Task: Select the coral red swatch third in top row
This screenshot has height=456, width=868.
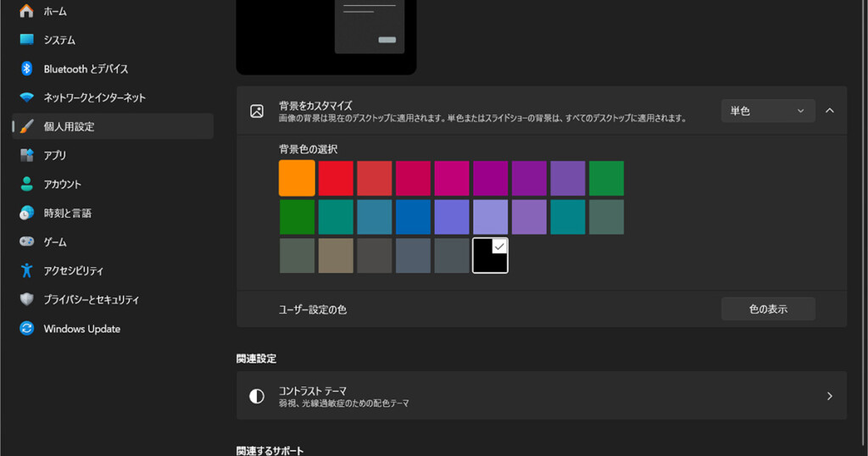Action: click(374, 178)
